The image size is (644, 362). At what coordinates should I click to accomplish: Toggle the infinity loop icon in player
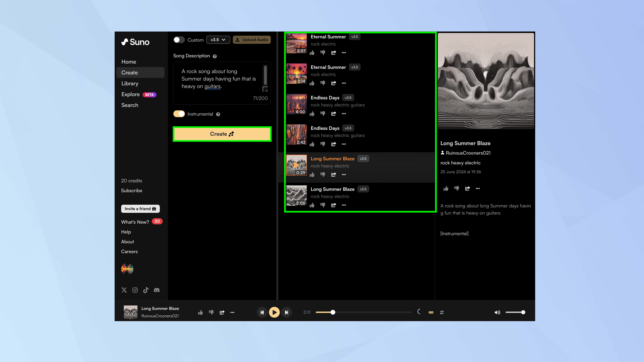[x=431, y=312]
